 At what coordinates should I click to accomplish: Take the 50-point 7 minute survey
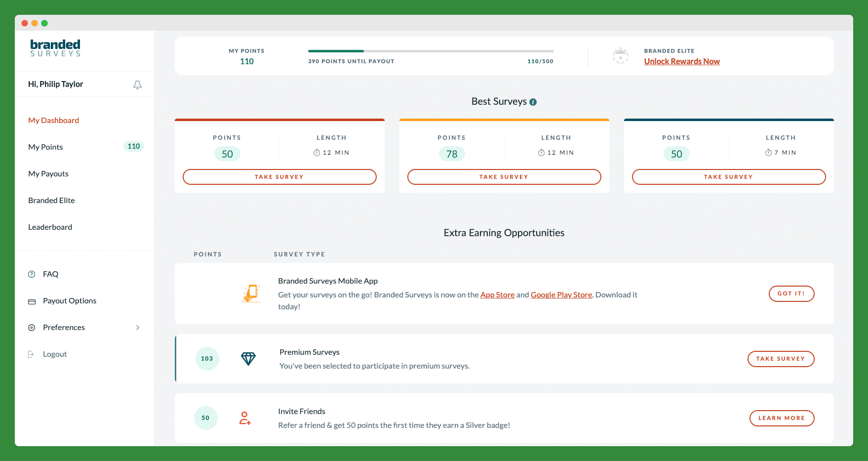click(x=729, y=177)
